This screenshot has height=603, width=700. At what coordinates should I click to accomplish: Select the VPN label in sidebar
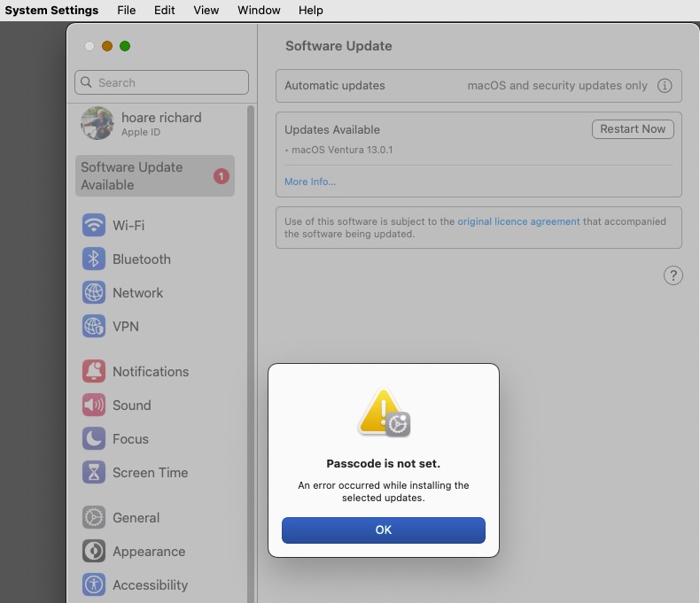click(x=126, y=327)
